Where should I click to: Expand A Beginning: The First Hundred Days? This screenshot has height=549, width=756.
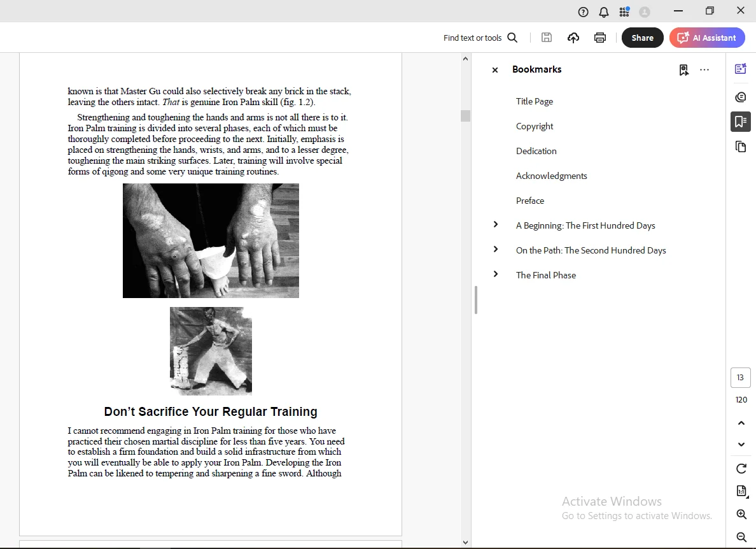pos(495,224)
